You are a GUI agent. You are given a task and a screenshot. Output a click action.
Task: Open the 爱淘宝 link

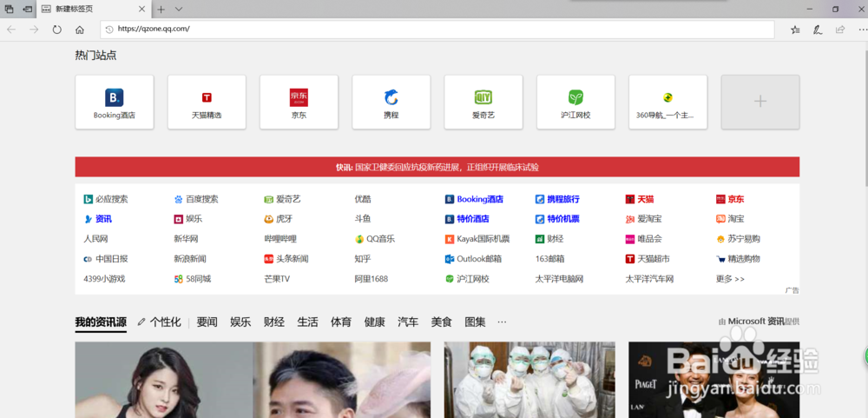click(644, 219)
